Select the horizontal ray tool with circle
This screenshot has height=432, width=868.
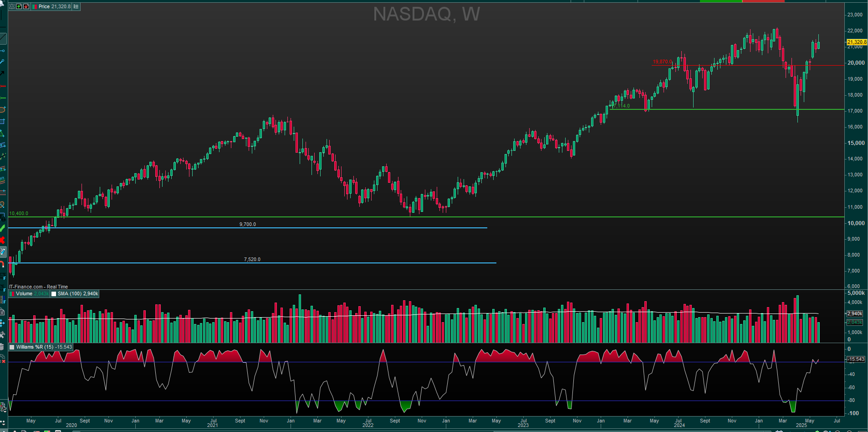coord(2,51)
